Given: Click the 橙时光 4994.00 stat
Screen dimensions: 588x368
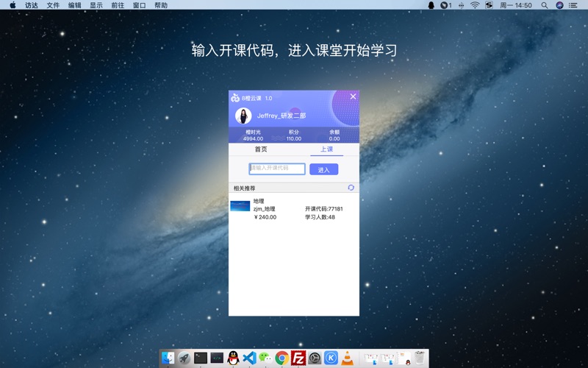Looking at the screenshot, I should pyautogui.click(x=253, y=135).
